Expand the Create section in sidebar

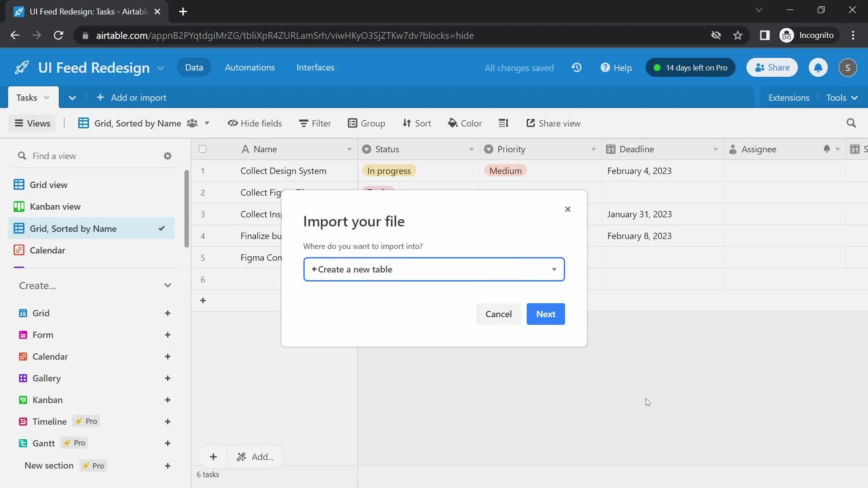pos(167,285)
